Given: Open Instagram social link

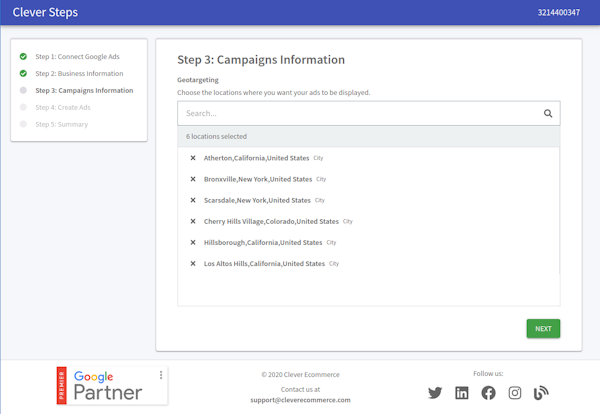Looking at the screenshot, I should click(x=515, y=393).
